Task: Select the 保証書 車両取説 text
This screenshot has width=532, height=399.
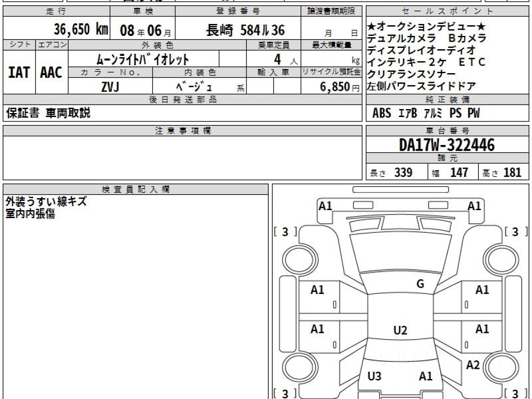Action: coord(48,113)
